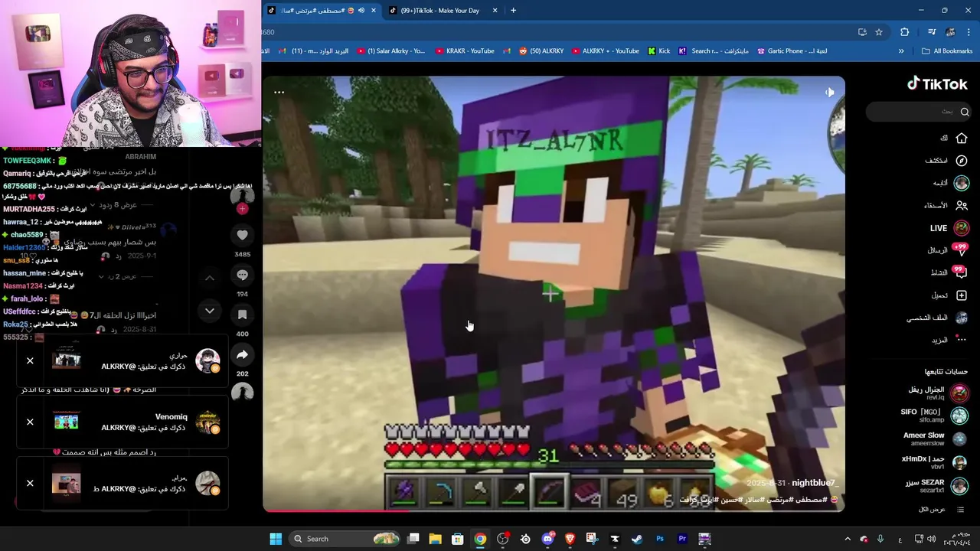The width and height of the screenshot is (980, 551).
Task: Open Steam from the taskbar
Action: pyautogui.click(x=637, y=539)
